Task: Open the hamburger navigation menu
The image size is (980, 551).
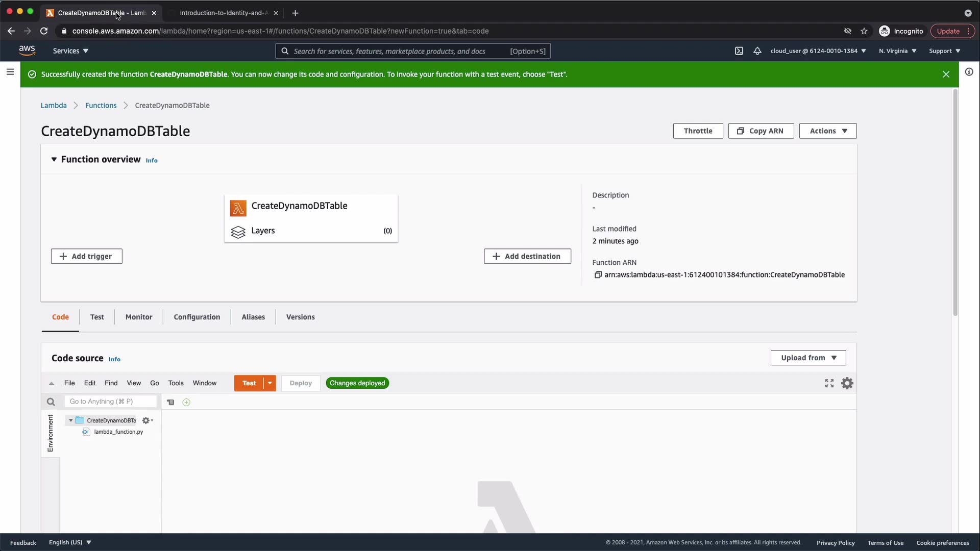Action: coord(10,72)
